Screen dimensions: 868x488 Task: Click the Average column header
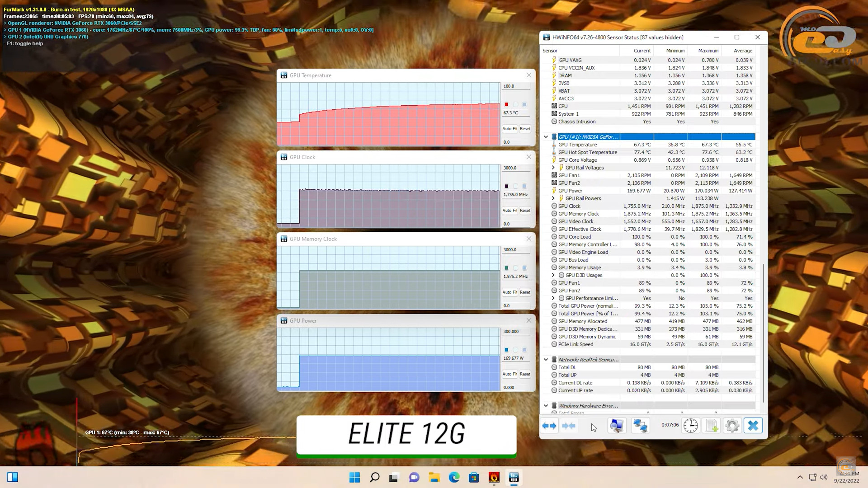click(743, 51)
